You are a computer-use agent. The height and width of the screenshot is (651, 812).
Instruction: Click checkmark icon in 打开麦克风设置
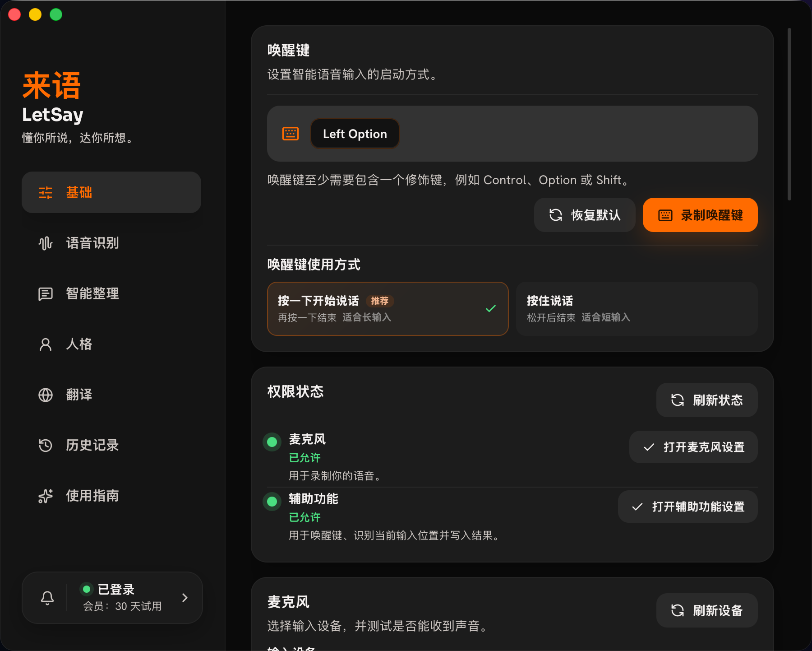click(x=649, y=447)
